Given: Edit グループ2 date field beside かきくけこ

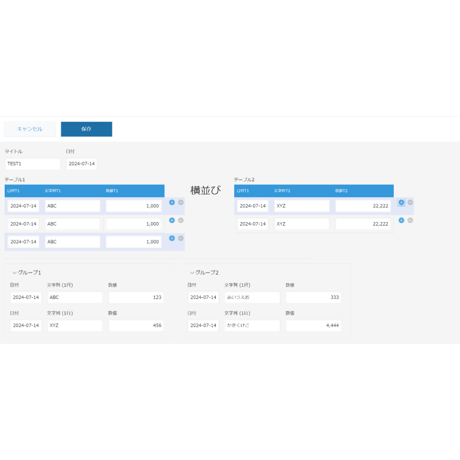Looking at the screenshot, I should pyautogui.click(x=203, y=325).
